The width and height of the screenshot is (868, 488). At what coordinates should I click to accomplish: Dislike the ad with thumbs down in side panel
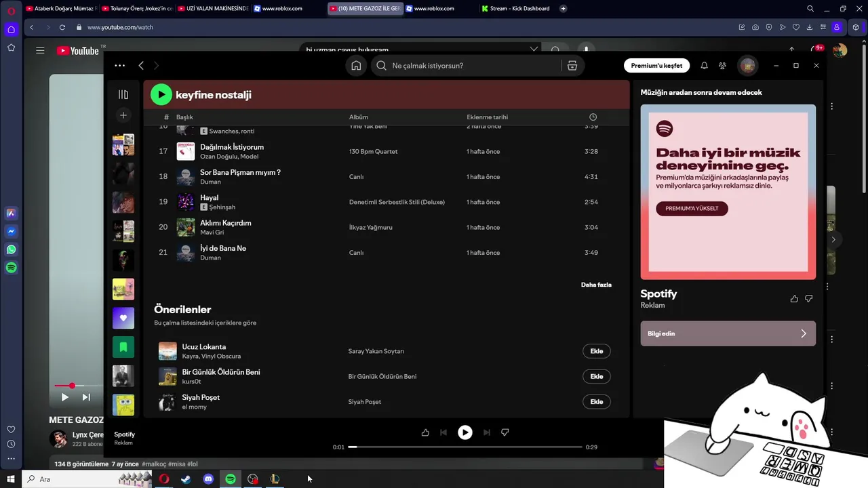click(808, 299)
